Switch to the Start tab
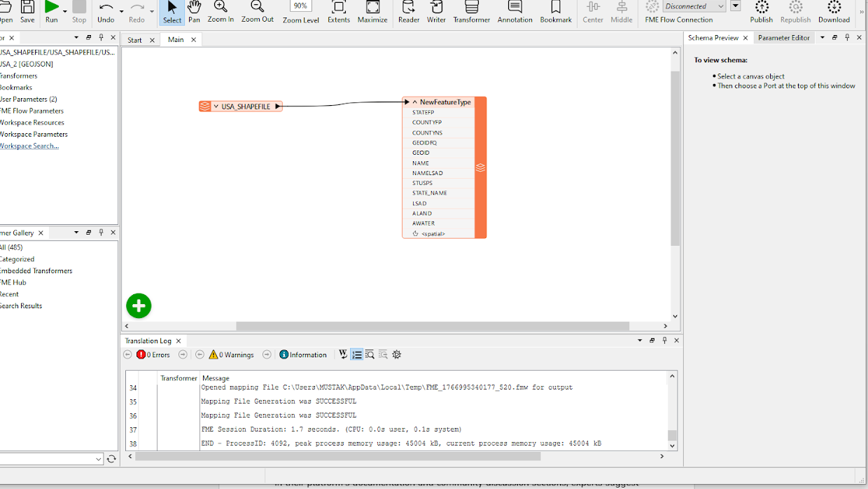Viewport: 868px width, 489px height. pos(134,40)
